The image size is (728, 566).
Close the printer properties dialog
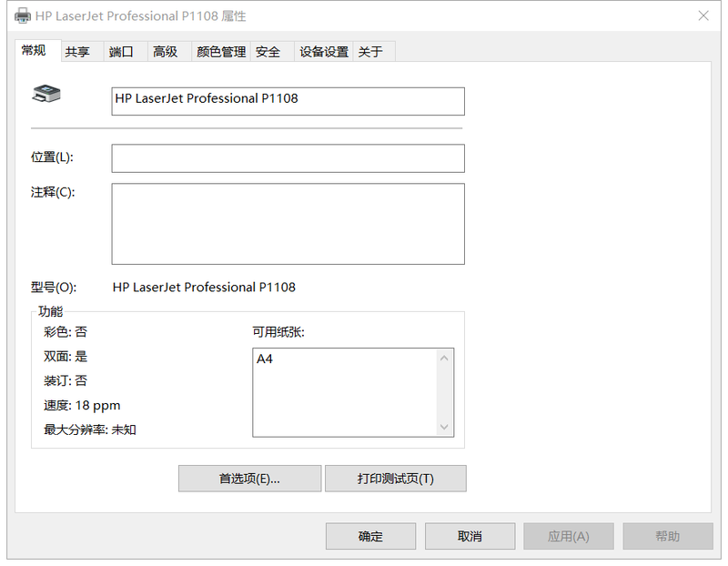click(703, 16)
